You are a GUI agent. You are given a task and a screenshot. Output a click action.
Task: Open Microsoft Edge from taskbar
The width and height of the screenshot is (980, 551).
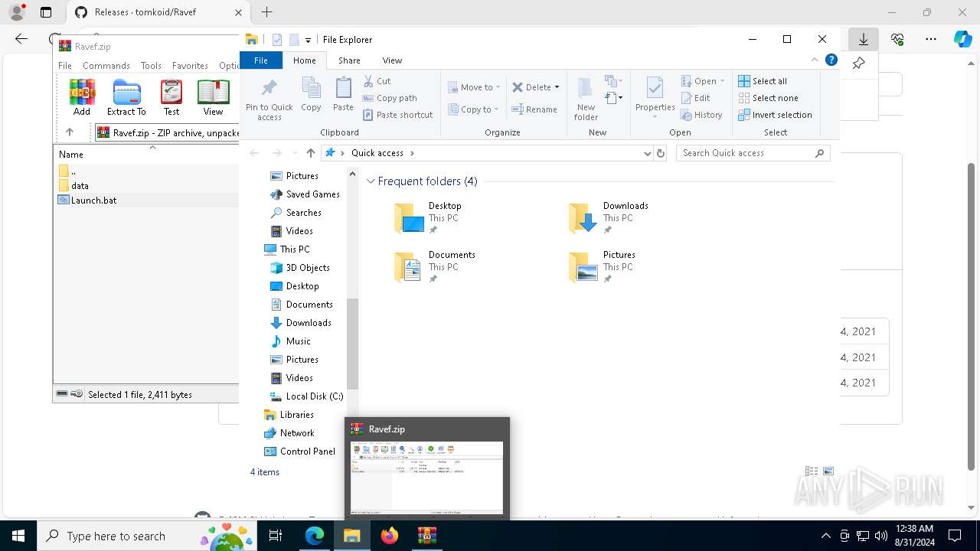[315, 536]
